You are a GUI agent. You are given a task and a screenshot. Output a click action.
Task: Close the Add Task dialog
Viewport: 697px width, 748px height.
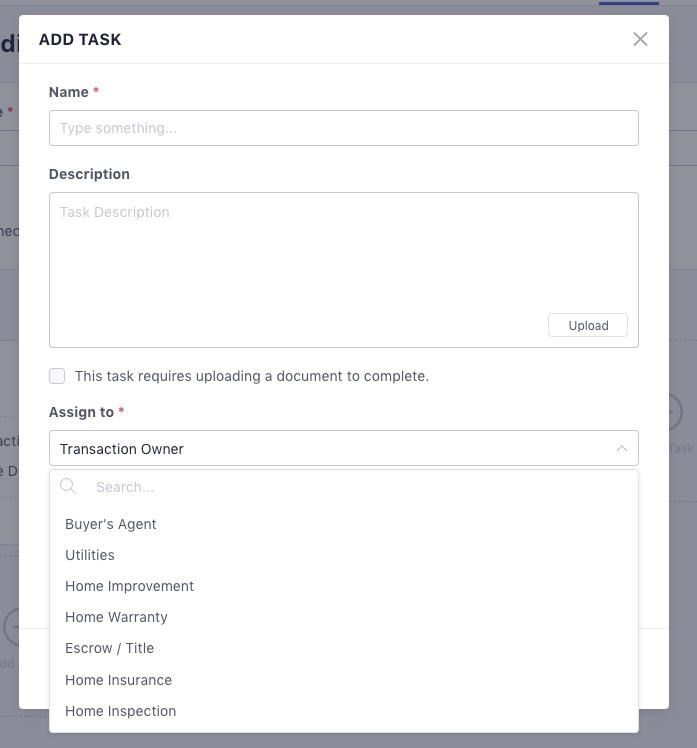(640, 39)
